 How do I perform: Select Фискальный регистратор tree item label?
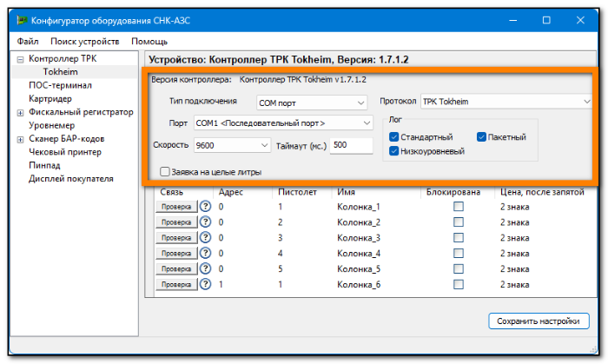81,112
